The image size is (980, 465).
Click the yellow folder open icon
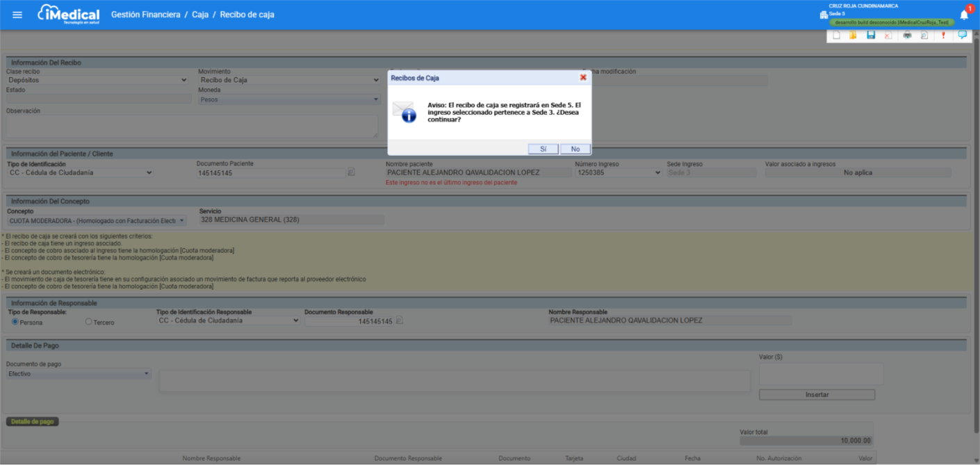(853, 35)
